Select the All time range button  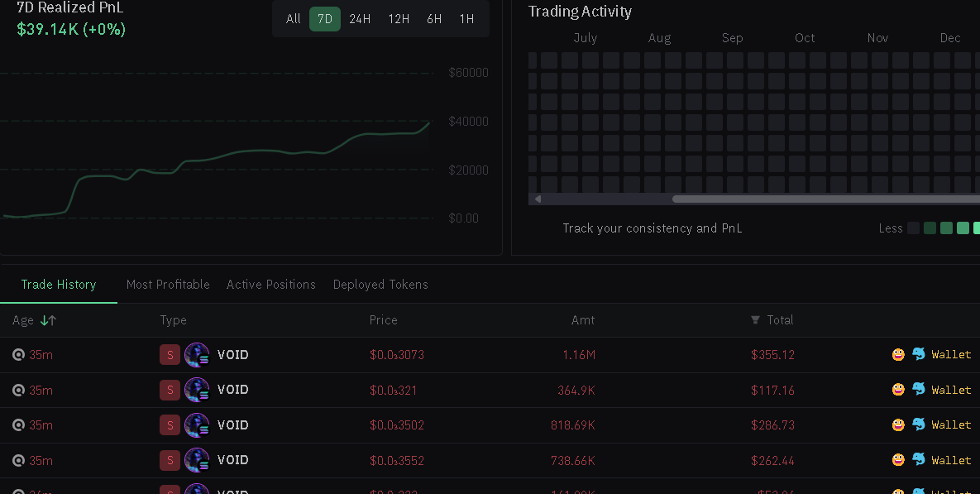[x=293, y=19]
